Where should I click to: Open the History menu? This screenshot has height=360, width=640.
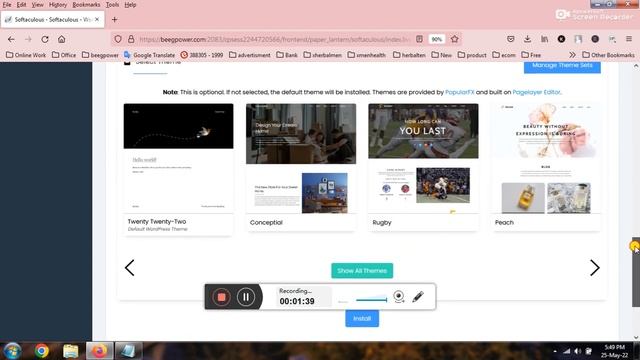[58, 5]
